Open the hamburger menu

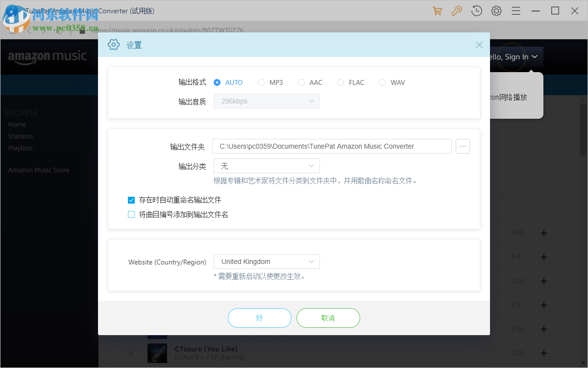pos(515,10)
